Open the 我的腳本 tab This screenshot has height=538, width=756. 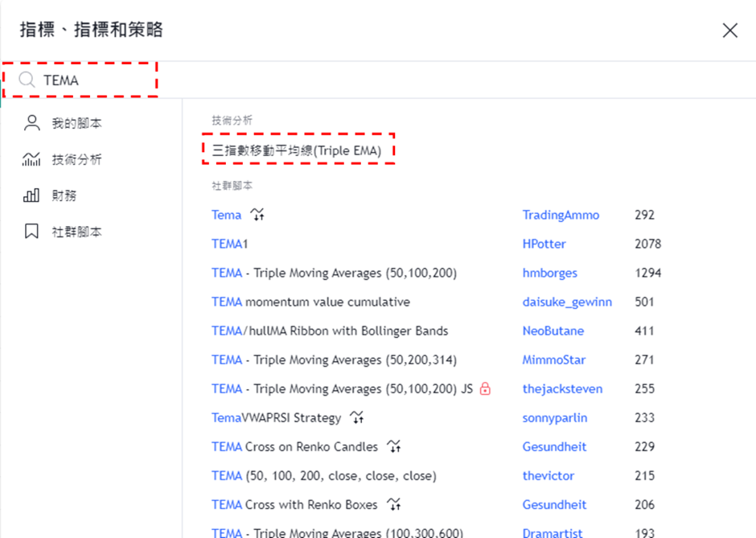pos(76,123)
